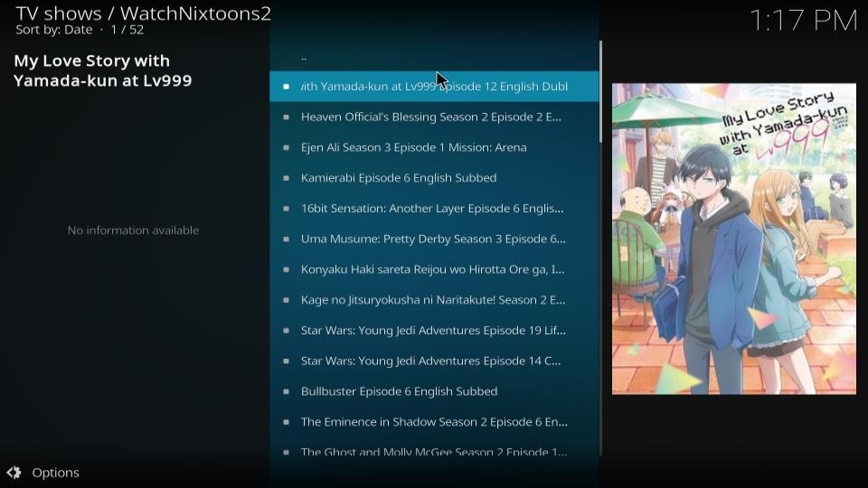Viewport: 868px width, 488px height.
Task: Open Ejen Ali Season 3 Episode 1
Action: (434, 147)
